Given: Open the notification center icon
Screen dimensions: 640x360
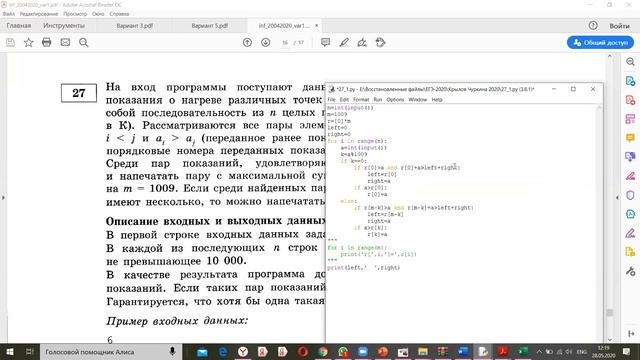Looking at the screenshot, I should click(626, 351).
